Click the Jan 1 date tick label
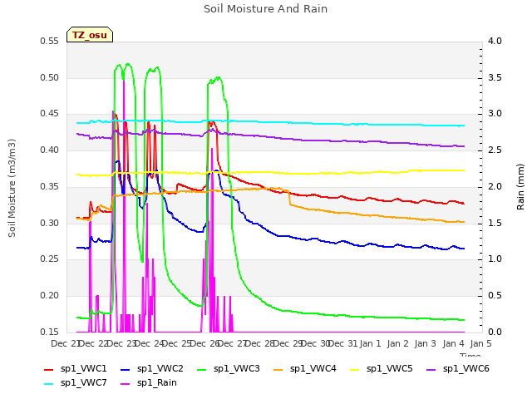532x399 pixels. [370, 343]
